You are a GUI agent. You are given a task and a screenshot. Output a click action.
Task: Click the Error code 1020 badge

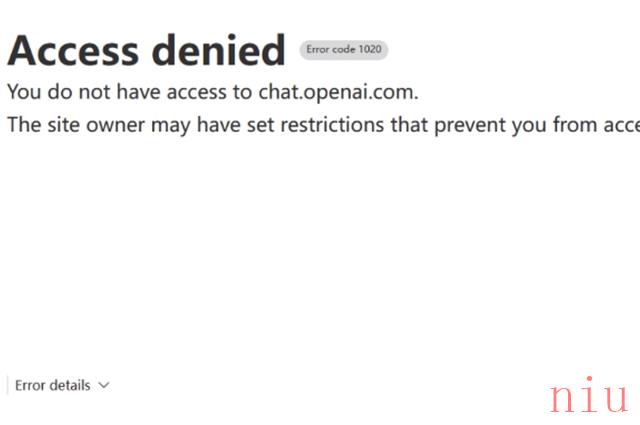point(344,50)
